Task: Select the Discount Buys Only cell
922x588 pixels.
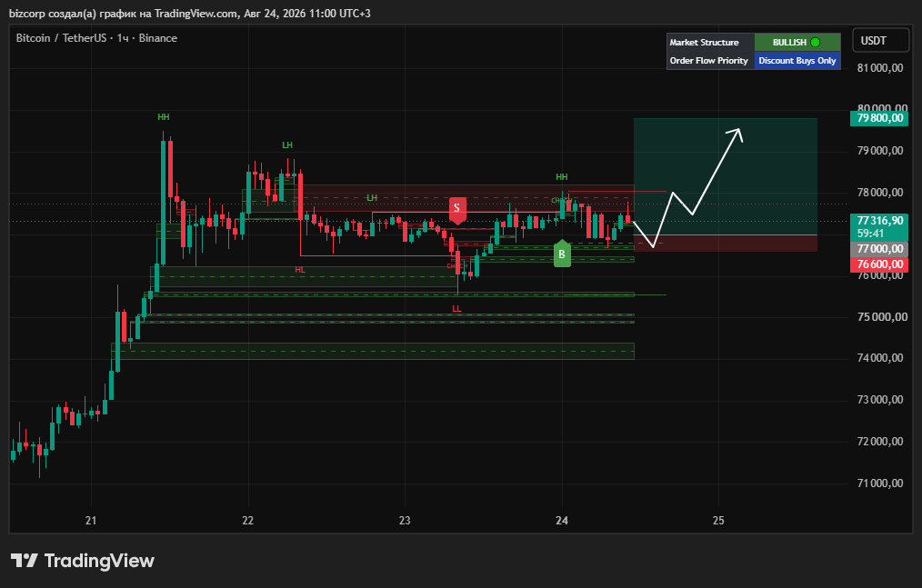Action: (x=797, y=61)
